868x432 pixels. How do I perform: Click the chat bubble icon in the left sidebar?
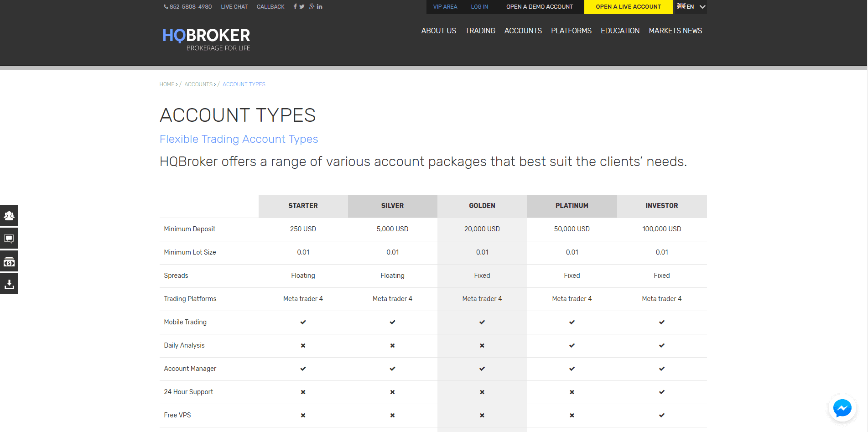(9, 238)
